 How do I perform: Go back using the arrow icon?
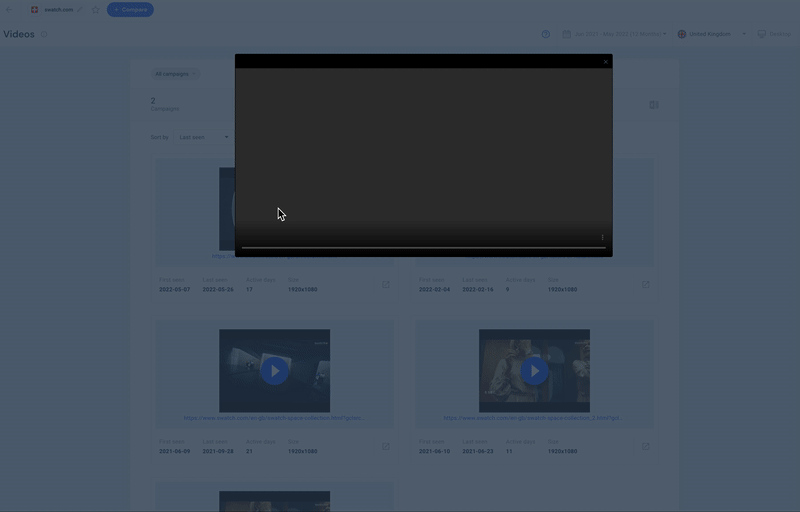tap(9, 10)
